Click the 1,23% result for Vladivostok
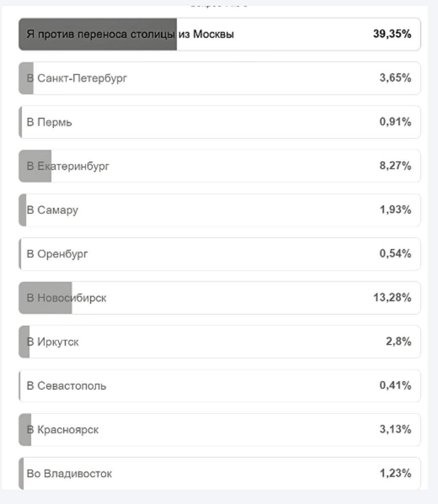Viewport: 438px width, 504px height. (395, 473)
